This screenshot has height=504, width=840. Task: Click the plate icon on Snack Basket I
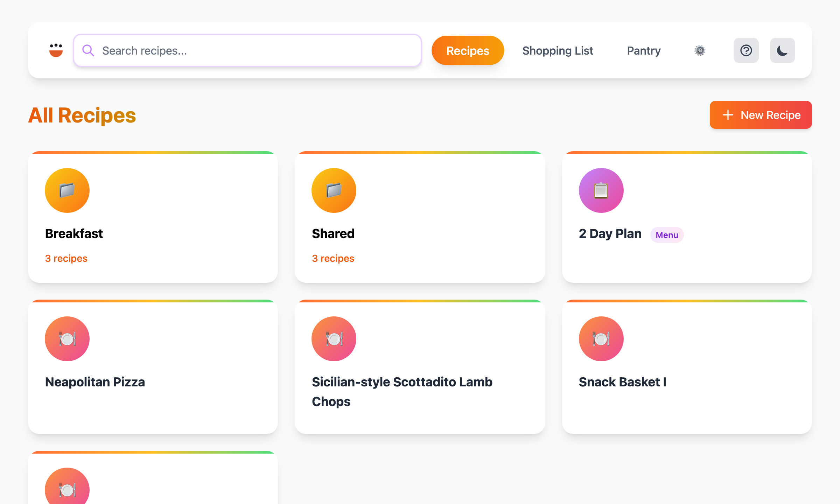click(601, 338)
